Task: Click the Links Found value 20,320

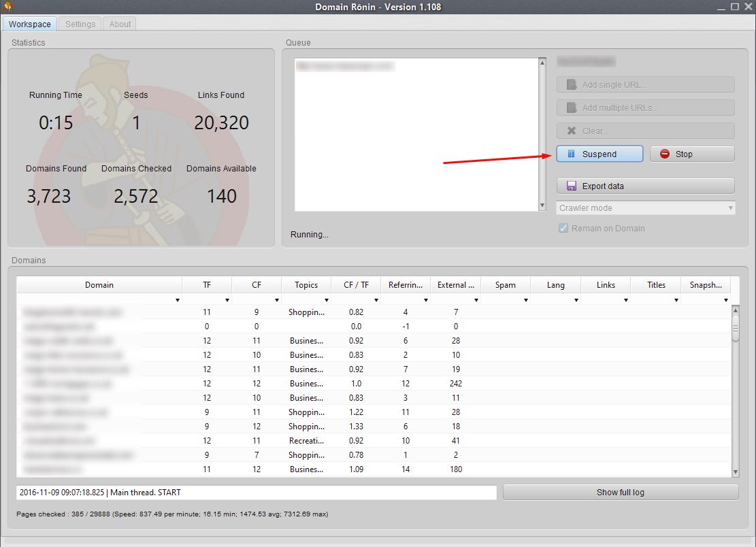Action: click(x=221, y=122)
